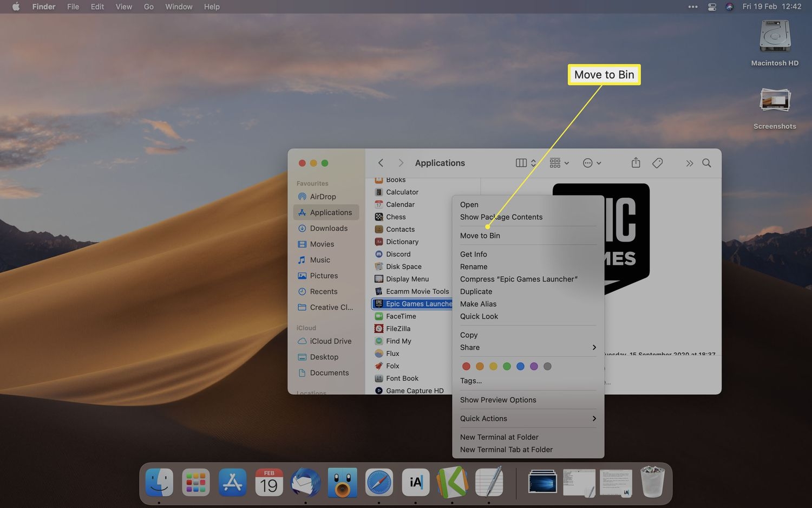The width and height of the screenshot is (812, 508).
Task: Expand hidden toolbar items with double chevron
Action: (x=689, y=163)
